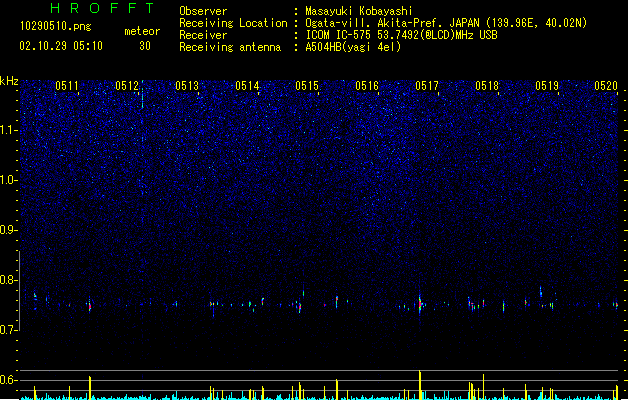Select the antenna A504HB(yagi 4el) text
This screenshot has width=629, height=400.
[x=353, y=47]
